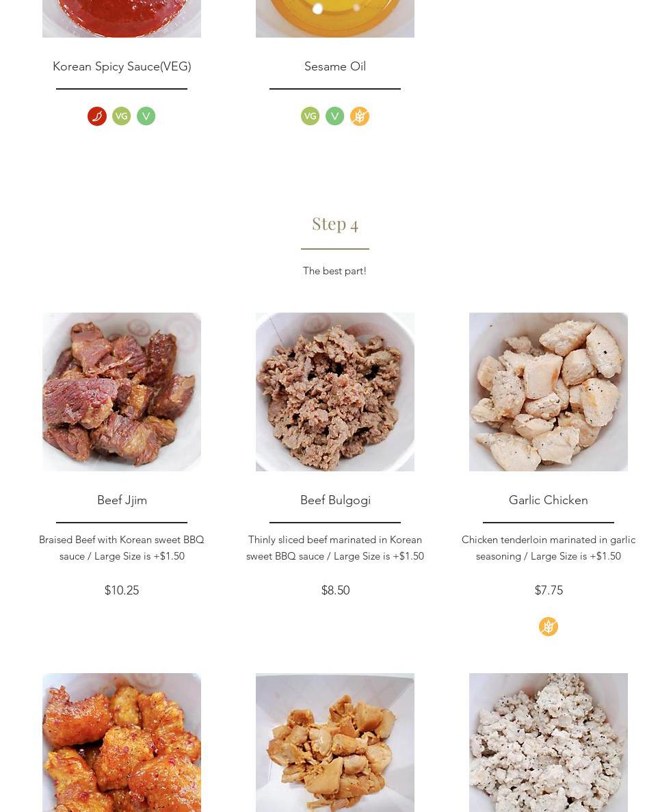This screenshot has width=660, height=812.
Task: Click the VG icon under Korean Spicy Sauce
Action: [x=121, y=116]
